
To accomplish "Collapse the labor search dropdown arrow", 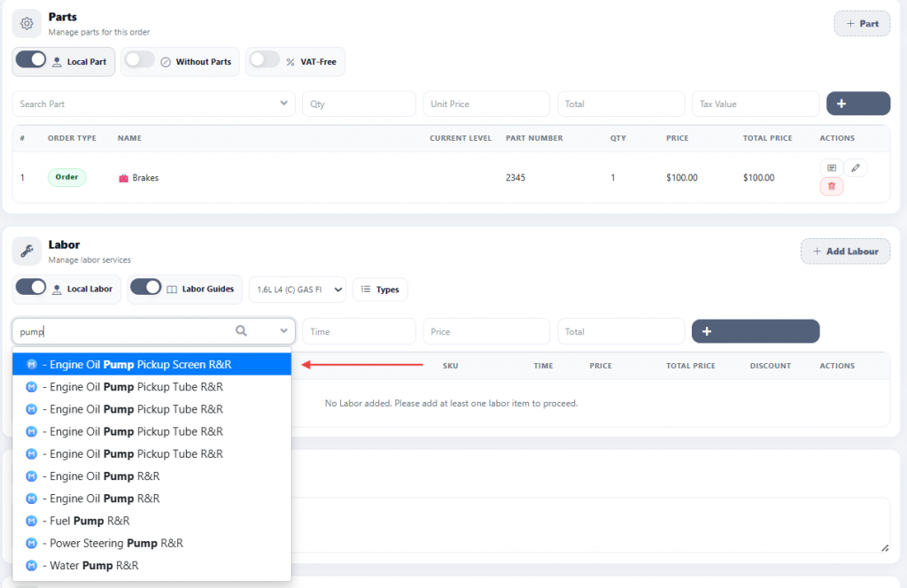I will click(x=283, y=331).
